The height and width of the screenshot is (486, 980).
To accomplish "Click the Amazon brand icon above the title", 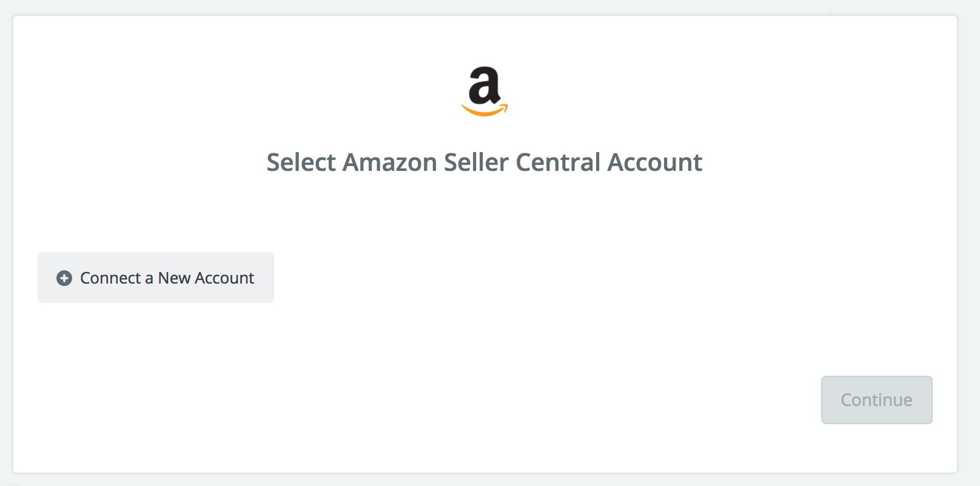I will 485,92.
